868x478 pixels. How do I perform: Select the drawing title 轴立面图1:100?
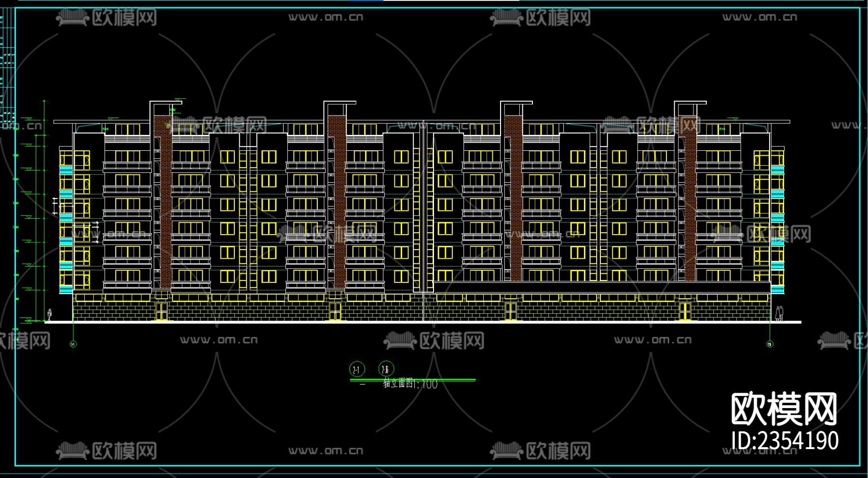pyautogui.click(x=410, y=384)
